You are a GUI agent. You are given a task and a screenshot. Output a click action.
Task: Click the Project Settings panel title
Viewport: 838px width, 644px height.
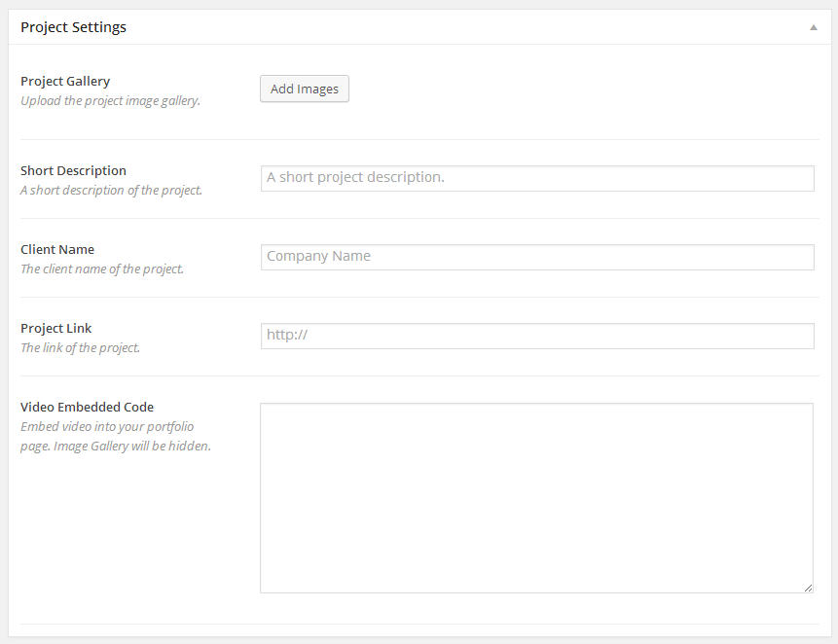(x=74, y=27)
